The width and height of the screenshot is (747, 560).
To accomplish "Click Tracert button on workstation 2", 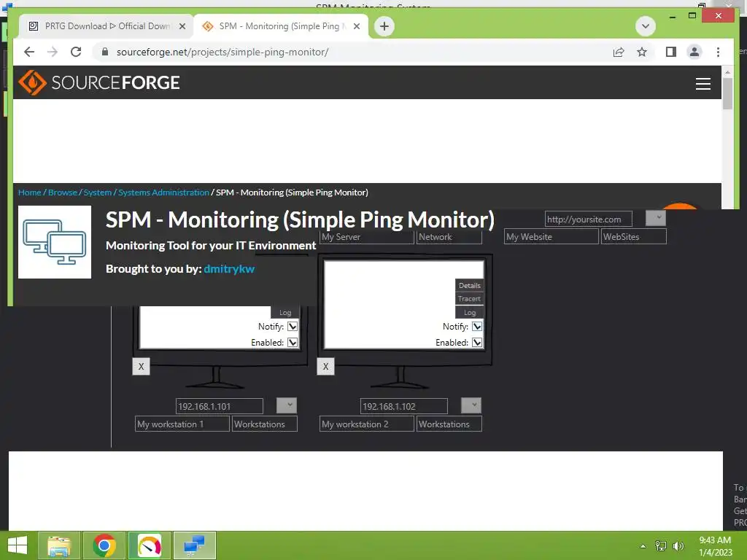I will click(x=469, y=298).
